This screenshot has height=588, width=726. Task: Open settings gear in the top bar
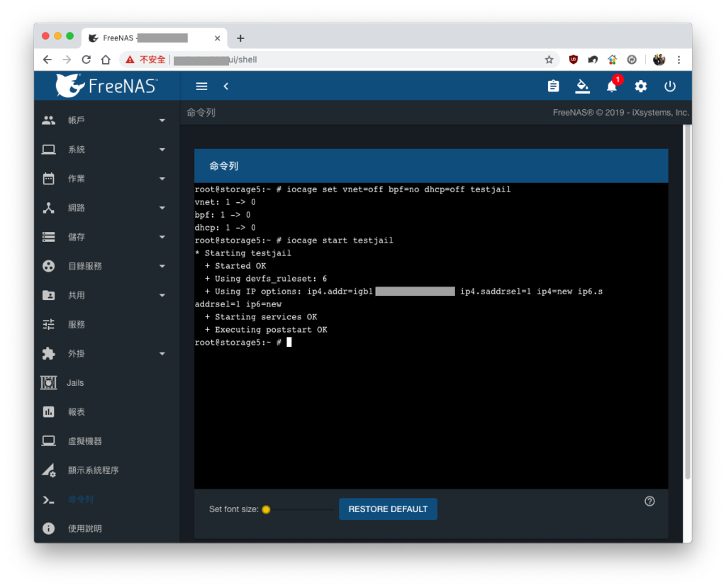pos(641,87)
